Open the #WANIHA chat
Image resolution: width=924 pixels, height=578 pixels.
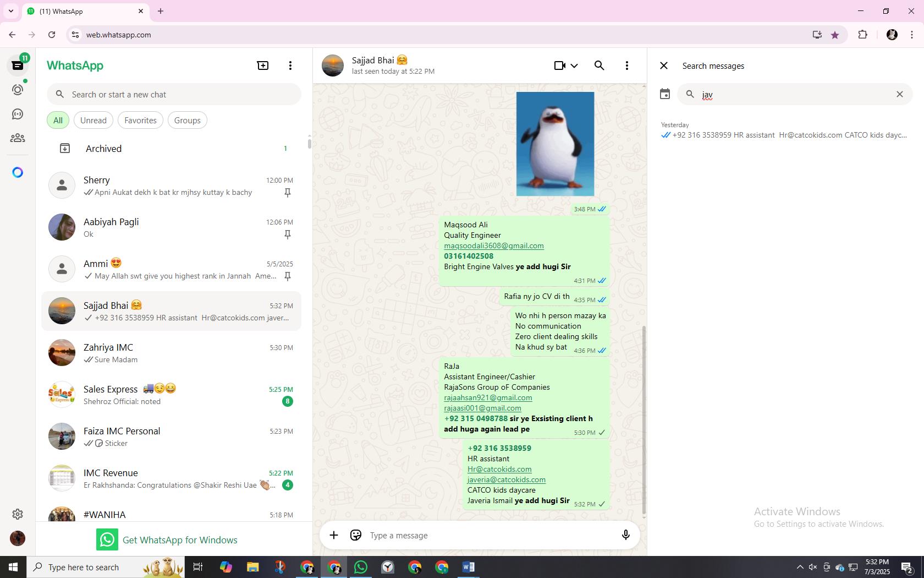click(172, 514)
